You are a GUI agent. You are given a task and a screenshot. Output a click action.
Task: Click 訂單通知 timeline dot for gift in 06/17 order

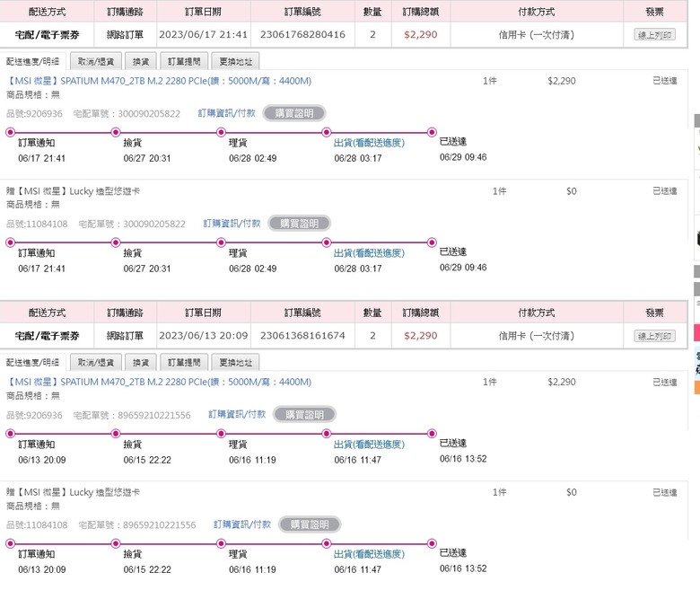click(x=10, y=242)
